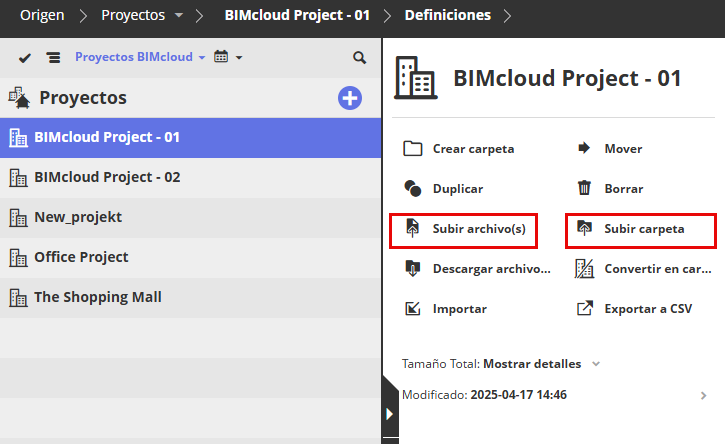
Task: Click Subir carpeta button
Action: coord(640,229)
